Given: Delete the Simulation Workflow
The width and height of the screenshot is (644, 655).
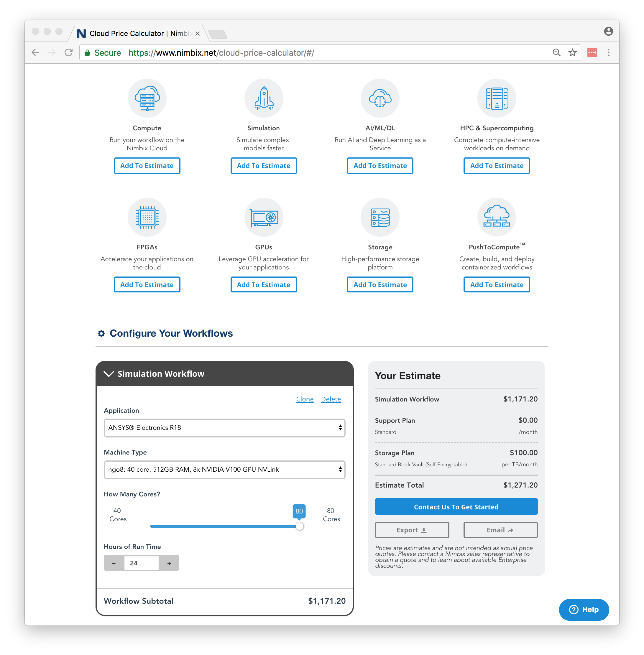Looking at the screenshot, I should click(331, 399).
